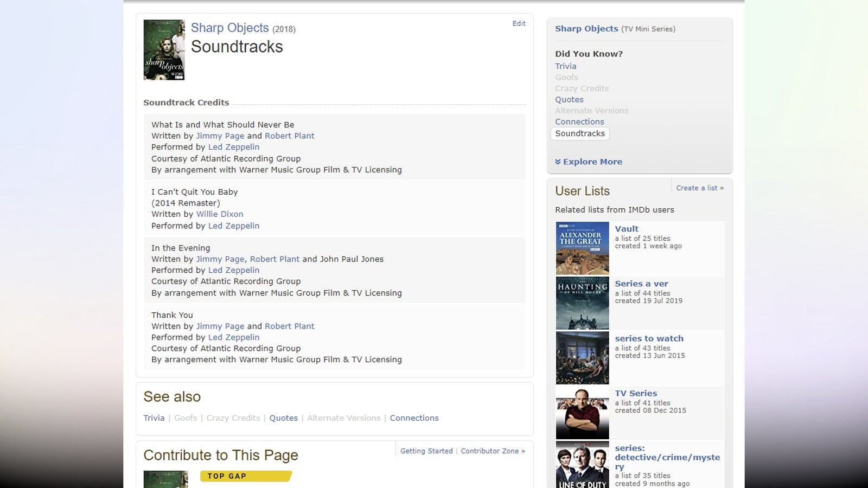
Task: Select Connections under Did You Know
Action: point(579,121)
